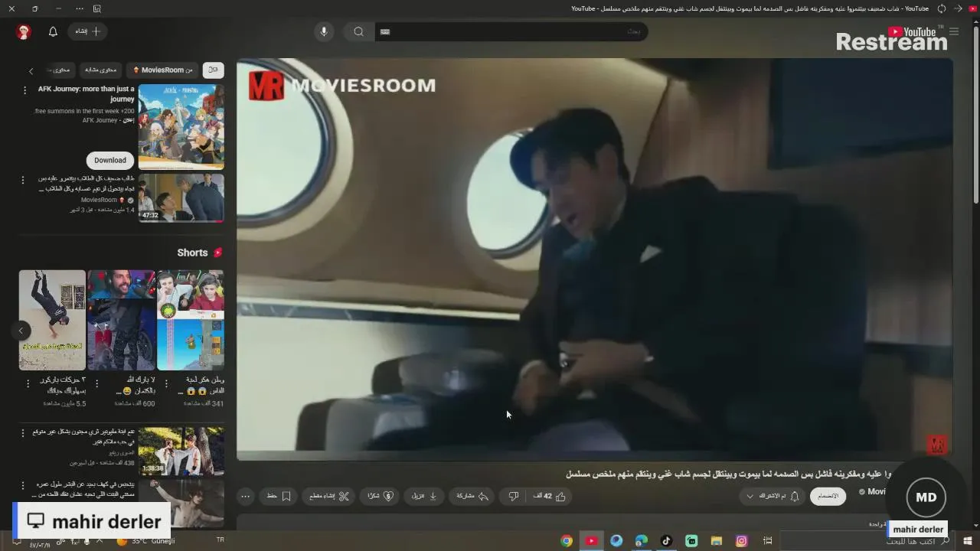Click the Create plus button
980x551 pixels.
coord(87,31)
